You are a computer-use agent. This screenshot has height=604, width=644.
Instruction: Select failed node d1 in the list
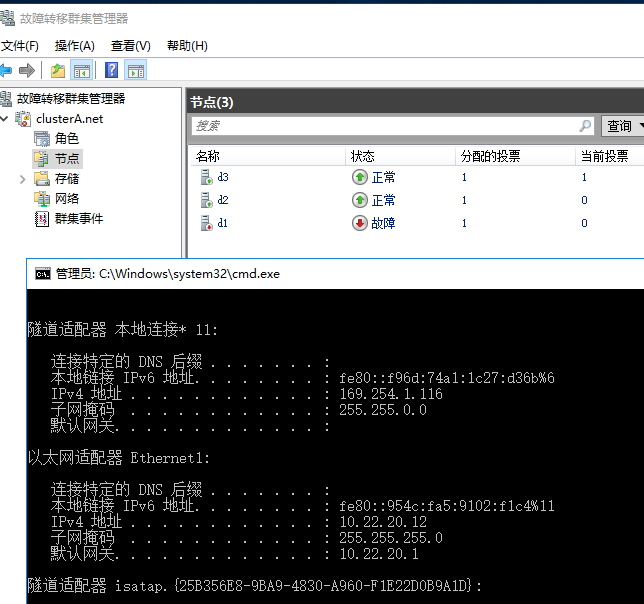pyautogui.click(x=222, y=223)
